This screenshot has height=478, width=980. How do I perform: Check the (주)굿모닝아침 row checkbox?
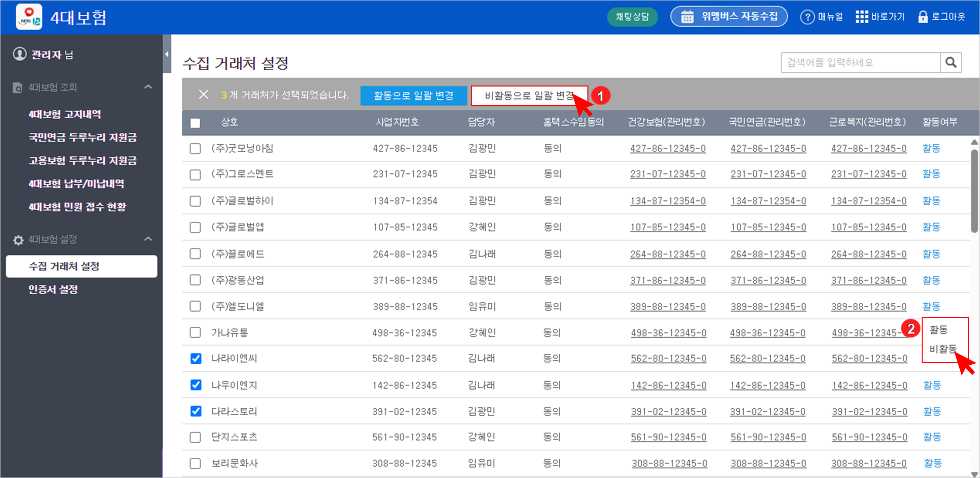(x=195, y=149)
